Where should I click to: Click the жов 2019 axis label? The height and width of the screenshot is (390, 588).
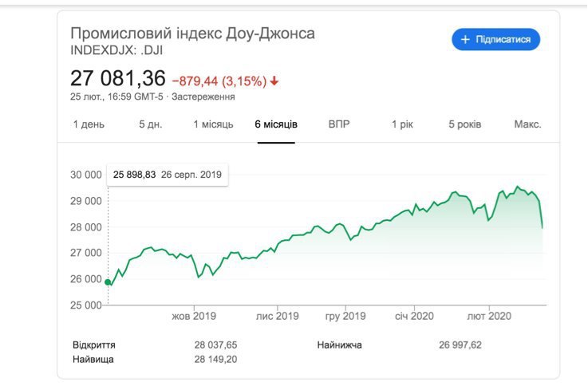(194, 316)
